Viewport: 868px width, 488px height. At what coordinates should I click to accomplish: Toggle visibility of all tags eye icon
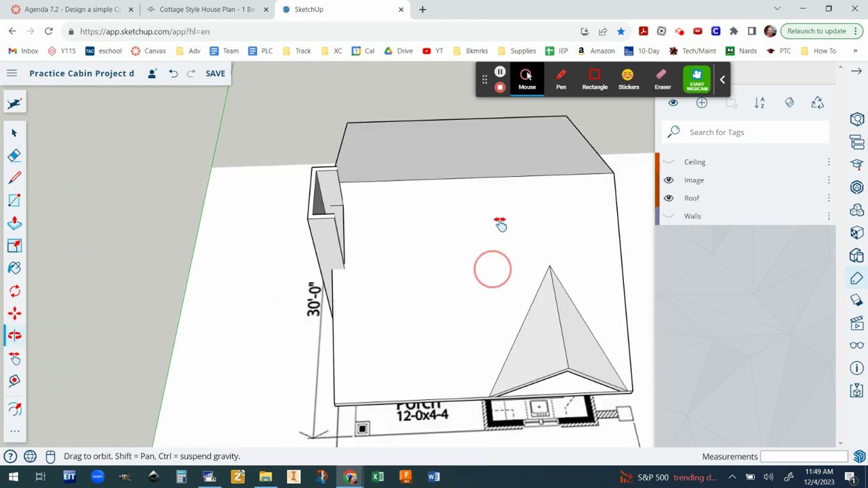673,103
